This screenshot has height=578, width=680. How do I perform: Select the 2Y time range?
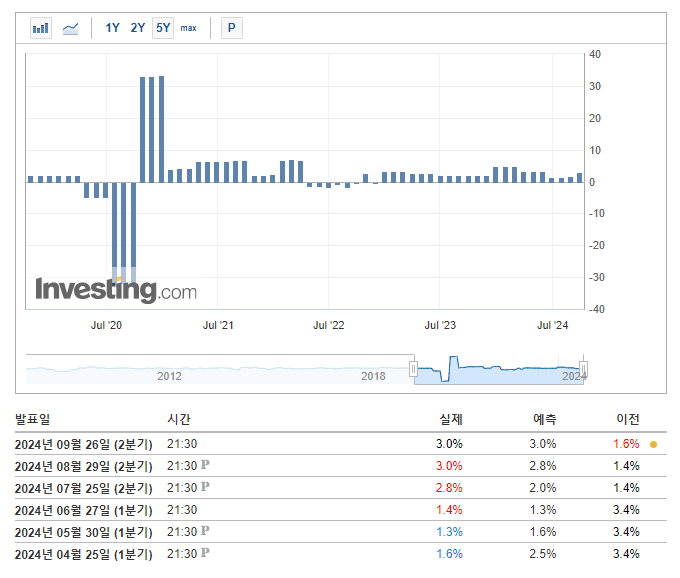tap(137, 28)
